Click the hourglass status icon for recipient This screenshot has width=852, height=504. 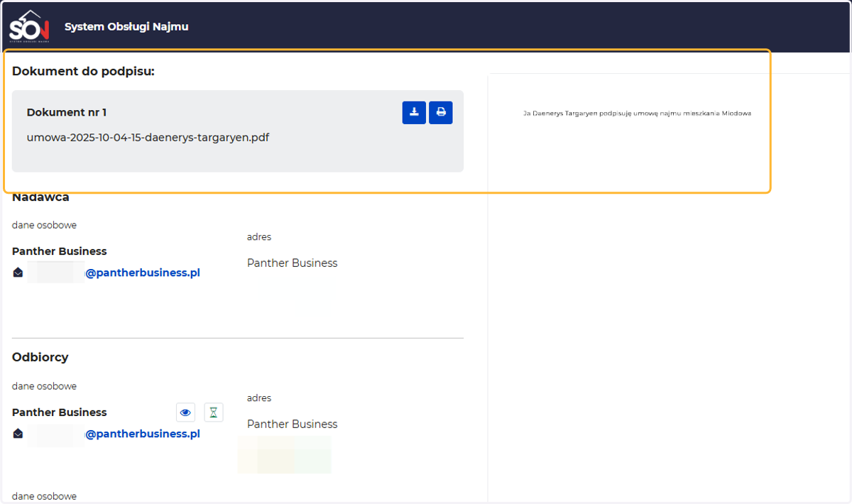pos(214,412)
